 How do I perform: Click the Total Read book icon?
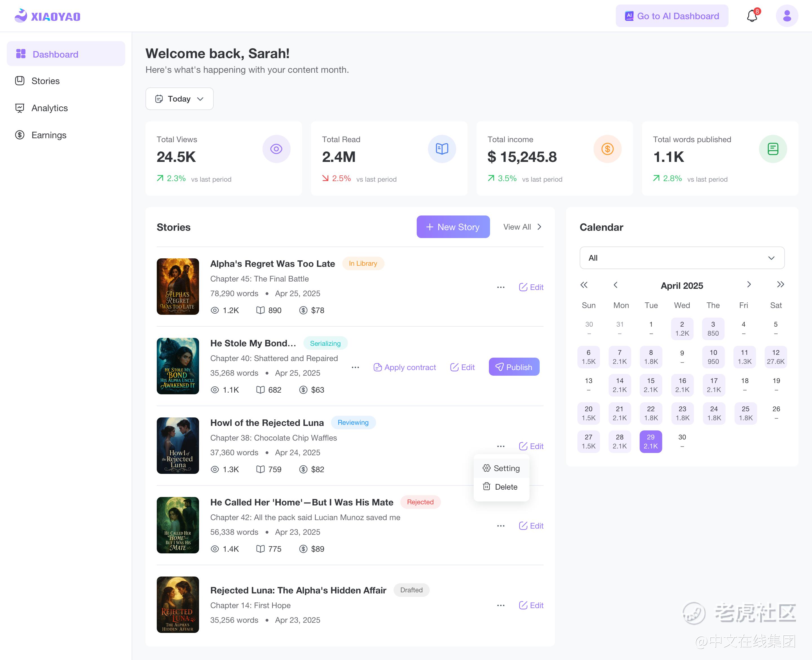click(442, 149)
